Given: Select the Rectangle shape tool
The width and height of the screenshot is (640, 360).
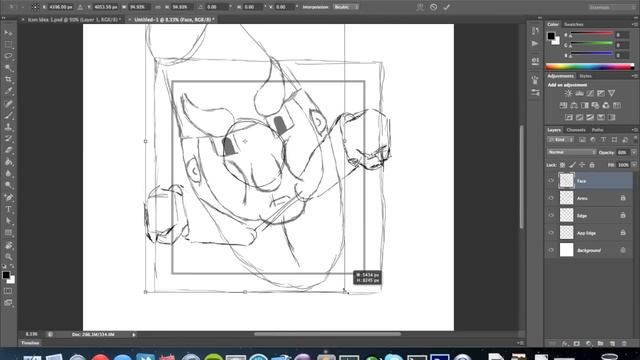Looking at the screenshot, I should [x=8, y=233].
